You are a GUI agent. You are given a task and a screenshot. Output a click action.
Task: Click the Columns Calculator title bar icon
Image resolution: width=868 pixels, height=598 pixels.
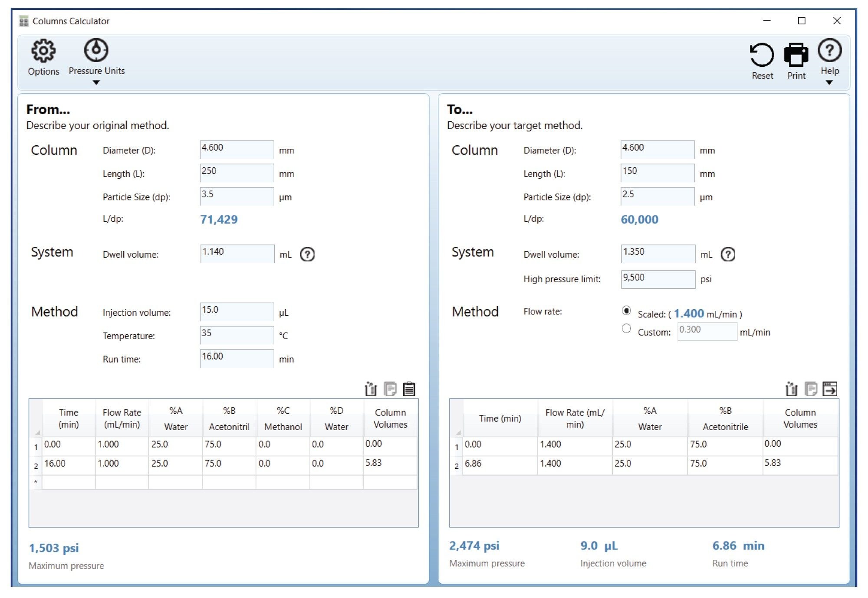point(24,21)
